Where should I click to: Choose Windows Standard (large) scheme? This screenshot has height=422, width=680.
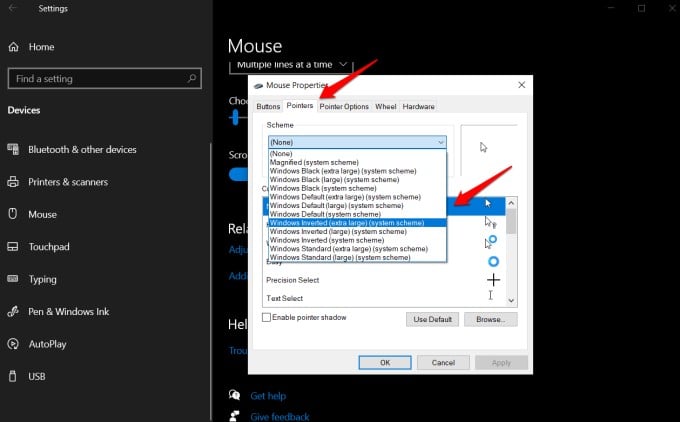tap(357, 257)
